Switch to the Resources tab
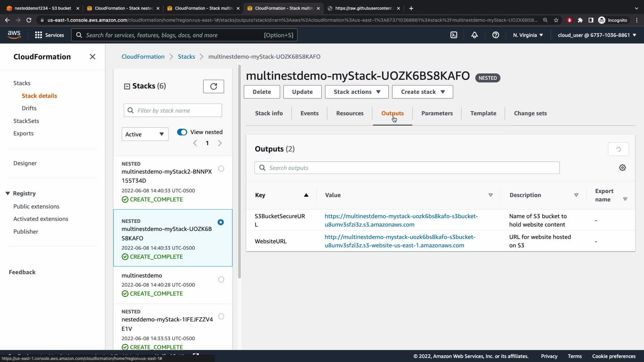The image size is (644, 362). click(350, 113)
